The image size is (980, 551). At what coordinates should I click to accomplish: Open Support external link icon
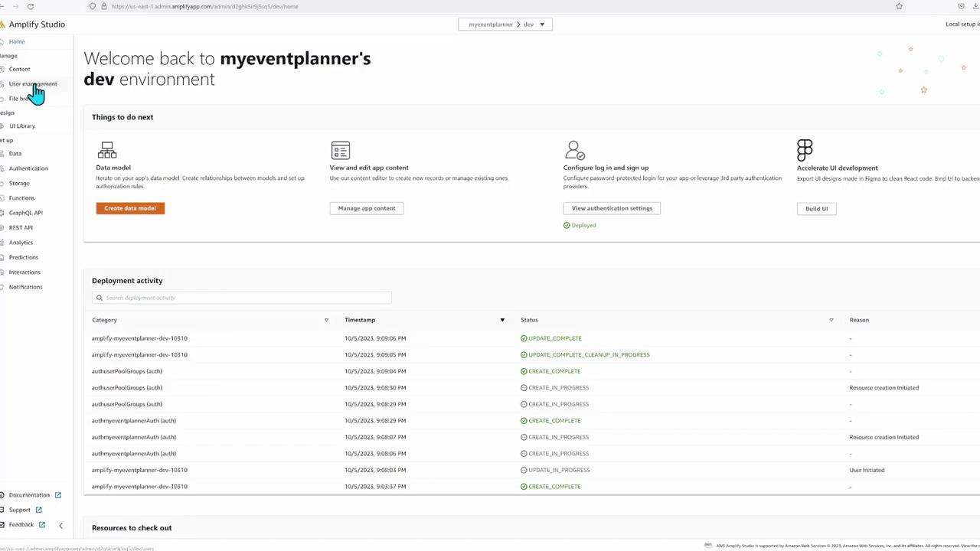click(x=38, y=510)
